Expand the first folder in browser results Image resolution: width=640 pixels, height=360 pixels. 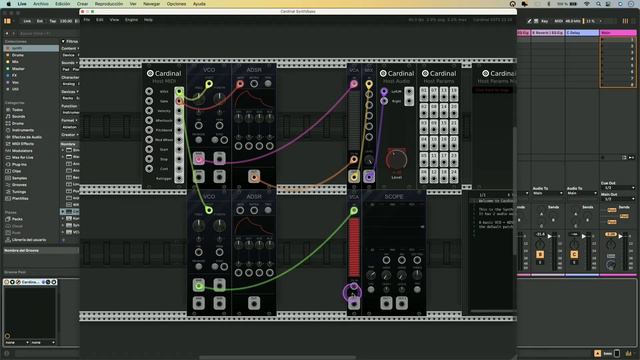[x=63, y=150]
